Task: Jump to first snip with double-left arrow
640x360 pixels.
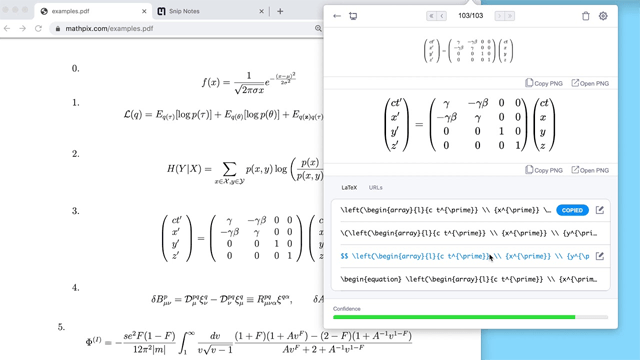Action: [431, 16]
